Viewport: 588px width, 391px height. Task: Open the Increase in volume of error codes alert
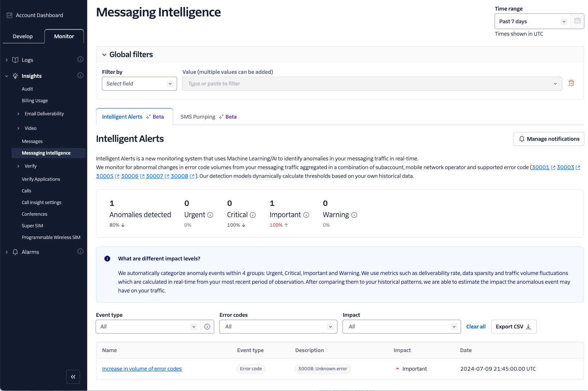[141, 368]
